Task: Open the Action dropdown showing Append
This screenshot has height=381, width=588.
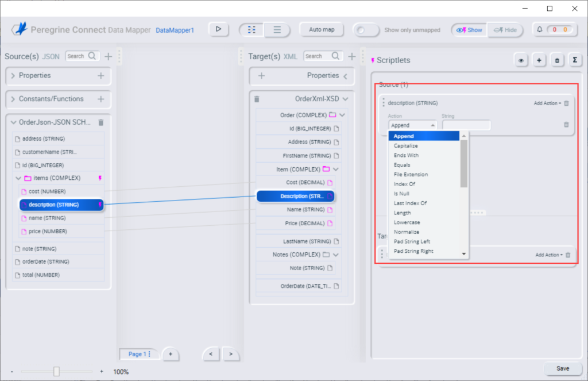Action: (x=412, y=125)
